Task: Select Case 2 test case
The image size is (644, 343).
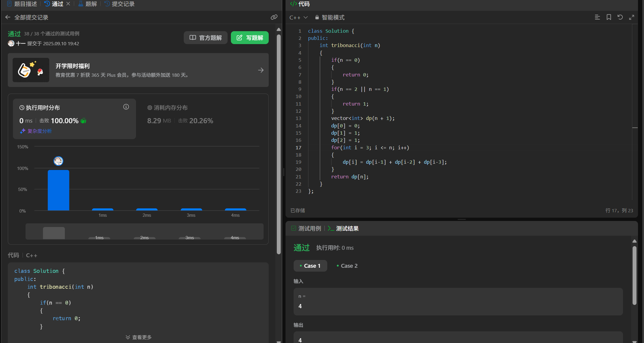Action: [347, 266]
